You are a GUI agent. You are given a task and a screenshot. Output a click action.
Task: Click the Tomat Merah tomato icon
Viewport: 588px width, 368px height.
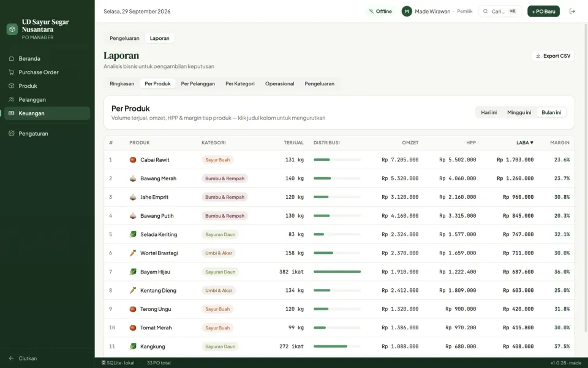(x=133, y=328)
